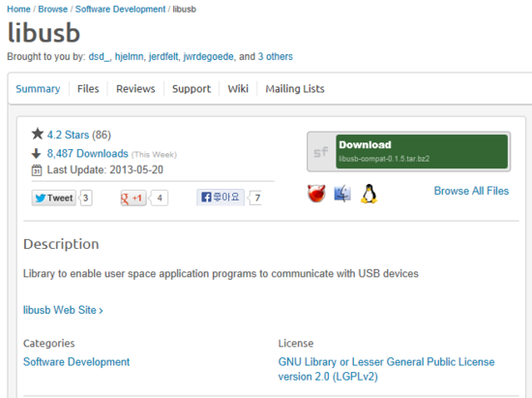532x398 pixels.
Task: Open the LGPLv2 license link
Action: tap(387, 369)
